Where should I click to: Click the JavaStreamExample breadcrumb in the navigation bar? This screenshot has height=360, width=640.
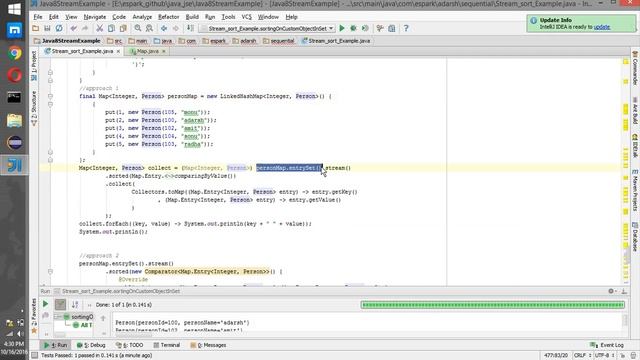(68, 41)
